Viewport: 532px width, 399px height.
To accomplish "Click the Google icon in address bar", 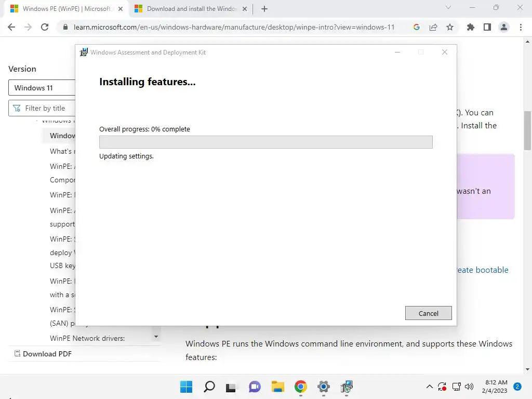I will [x=416, y=27].
